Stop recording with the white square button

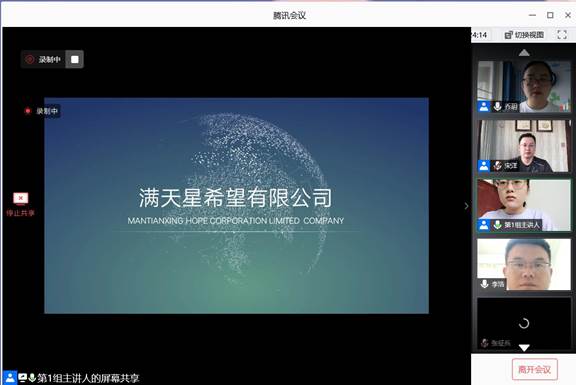click(75, 60)
